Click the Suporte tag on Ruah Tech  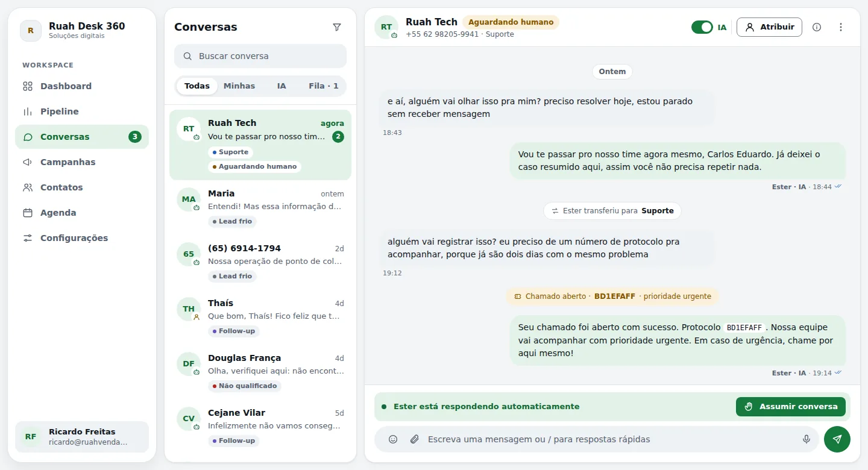(x=230, y=152)
